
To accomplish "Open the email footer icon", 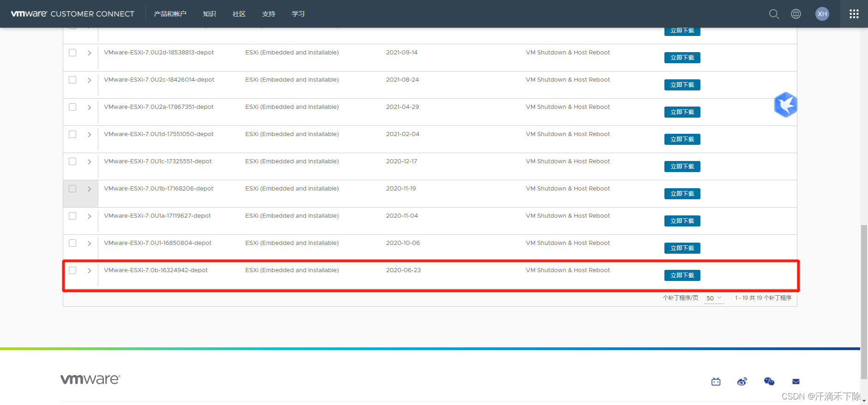I will (796, 381).
